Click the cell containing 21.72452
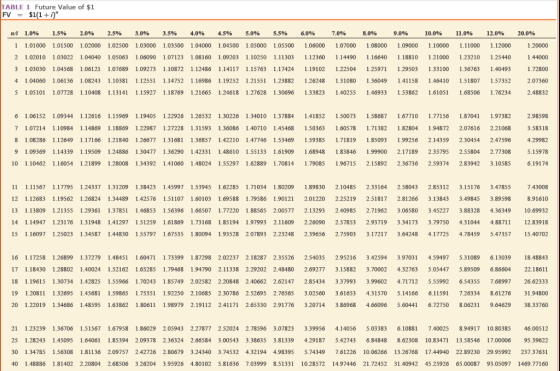Image resolution: width=560 pixels, height=371 pixels. (x=375, y=364)
